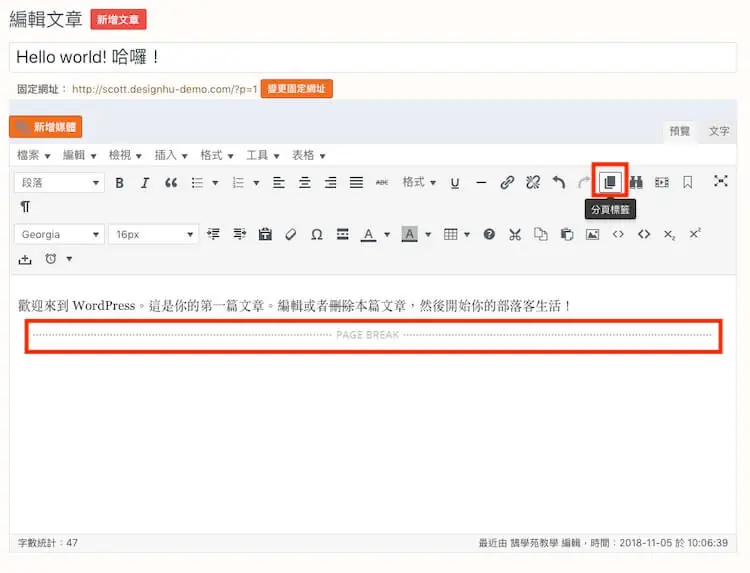The height and width of the screenshot is (573, 750).
Task: Apply current text color
Action: click(x=368, y=234)
